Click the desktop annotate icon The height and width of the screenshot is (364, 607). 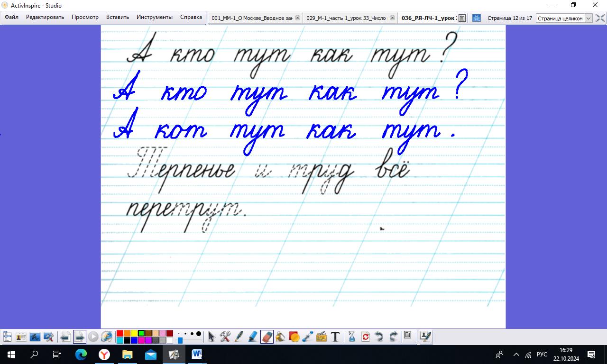[x=35, y=337]
